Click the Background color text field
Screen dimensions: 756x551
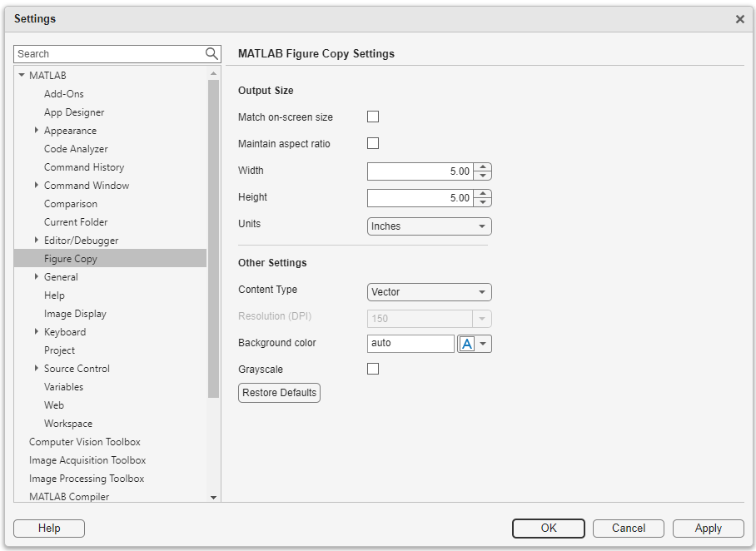click(410, 344)
